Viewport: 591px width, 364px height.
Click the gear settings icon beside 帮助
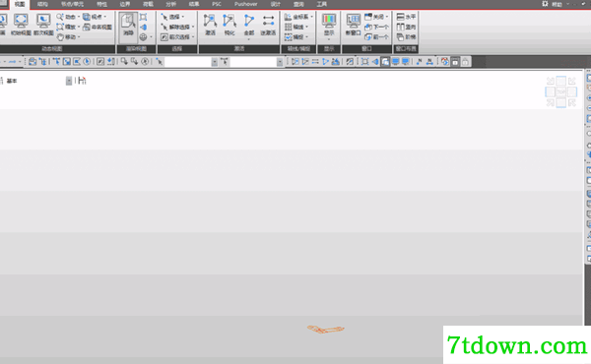pyautogui.click(x=545, y=4)
